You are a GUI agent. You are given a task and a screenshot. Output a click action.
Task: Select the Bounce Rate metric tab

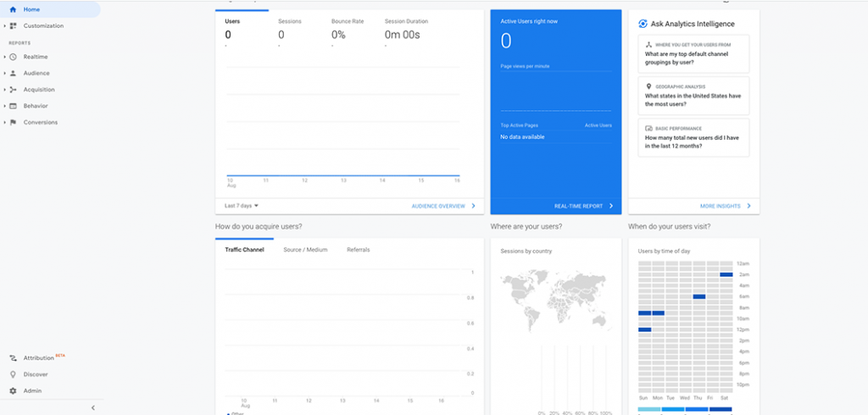tap(347, 30)
